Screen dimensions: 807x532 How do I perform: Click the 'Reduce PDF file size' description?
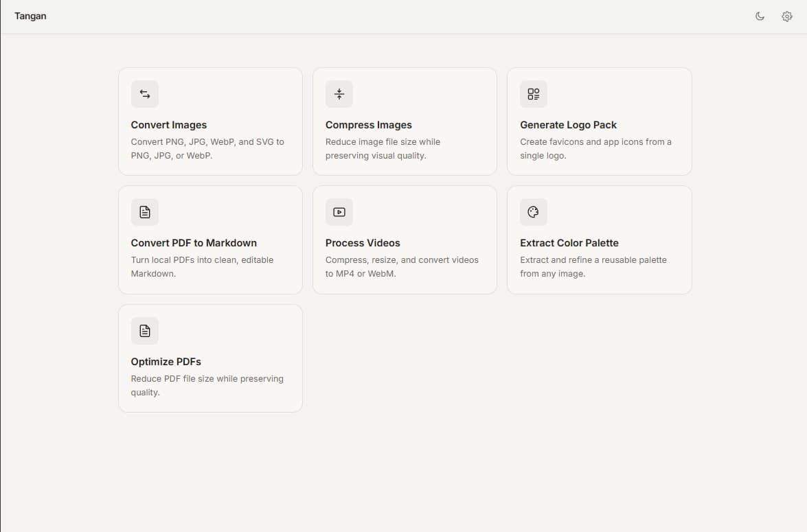point(207,385)
